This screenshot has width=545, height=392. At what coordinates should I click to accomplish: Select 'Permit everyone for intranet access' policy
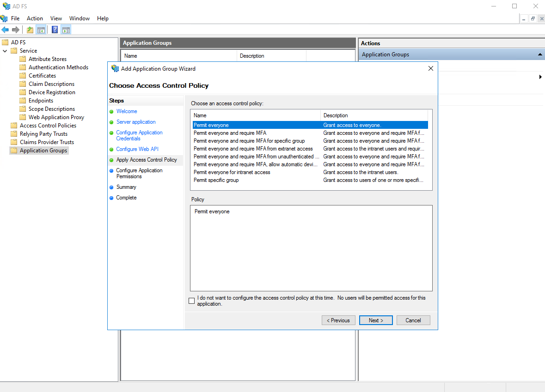click(310, 172)
